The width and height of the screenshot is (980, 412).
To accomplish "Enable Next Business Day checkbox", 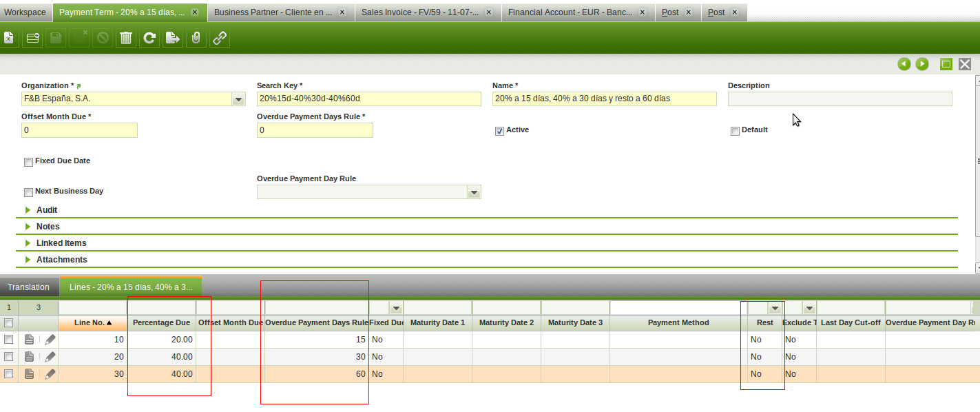I will click(x=28, y=192).
